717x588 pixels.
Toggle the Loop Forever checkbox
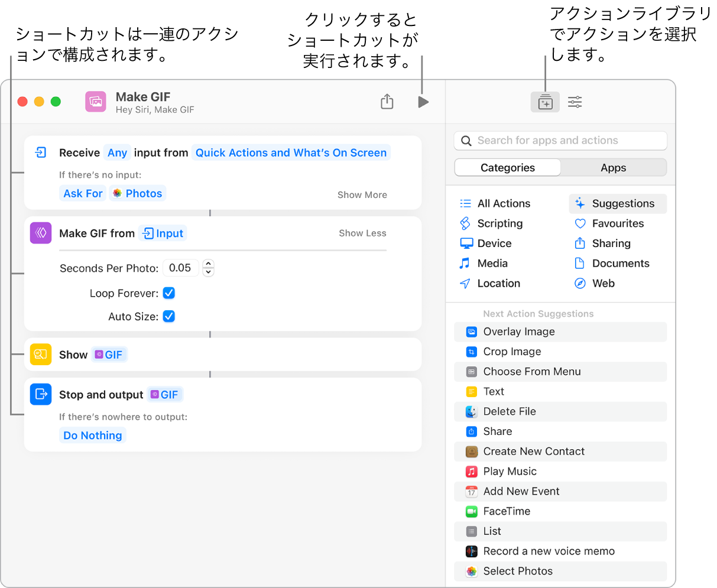pyautogui.click(x=169, y=293)
